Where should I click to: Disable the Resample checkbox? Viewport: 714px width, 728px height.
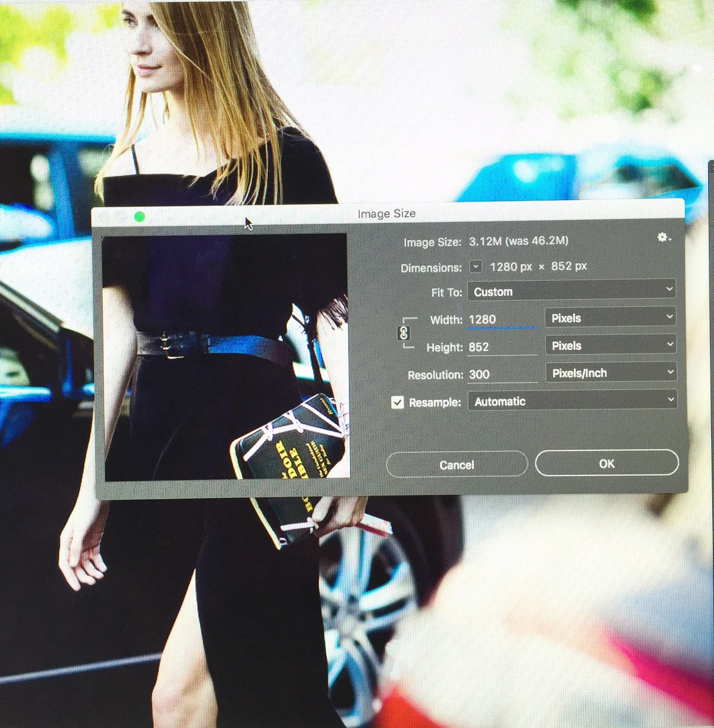397,402
